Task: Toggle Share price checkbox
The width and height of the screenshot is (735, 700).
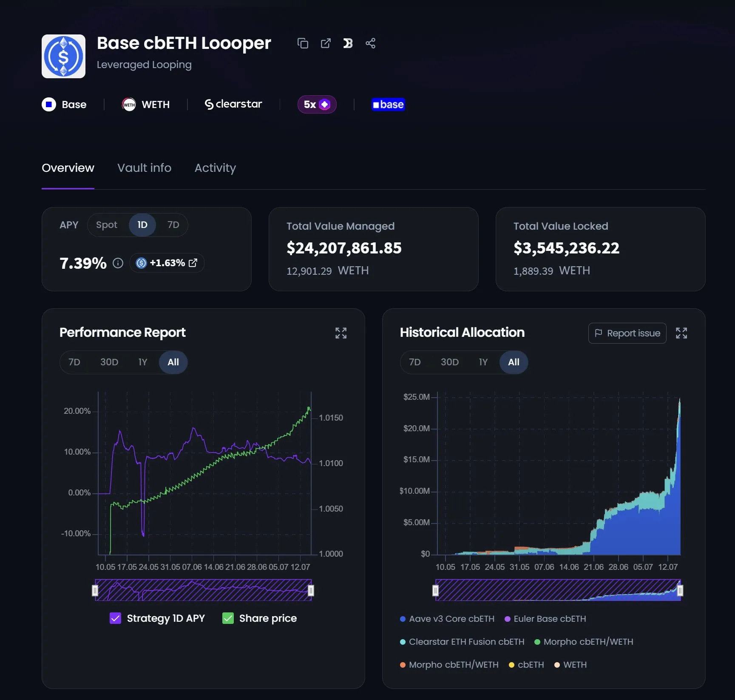Action: click(x=228, y=618)
